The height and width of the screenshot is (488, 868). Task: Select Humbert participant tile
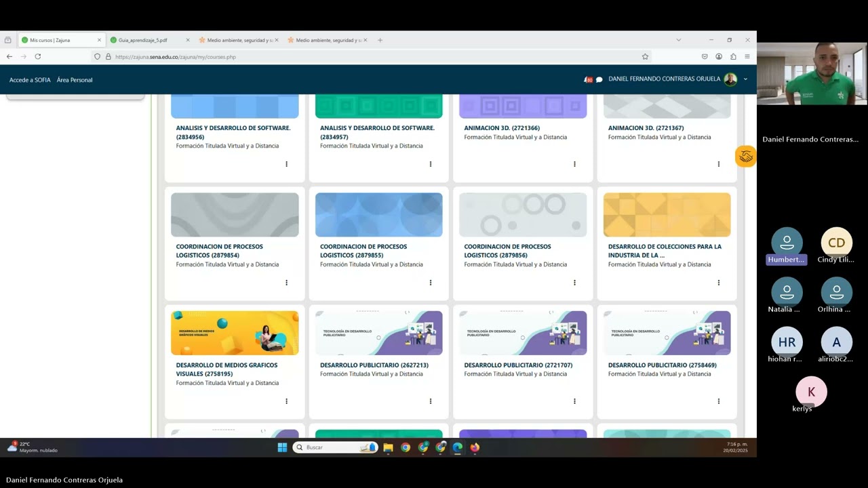click(x=787, y=246)
